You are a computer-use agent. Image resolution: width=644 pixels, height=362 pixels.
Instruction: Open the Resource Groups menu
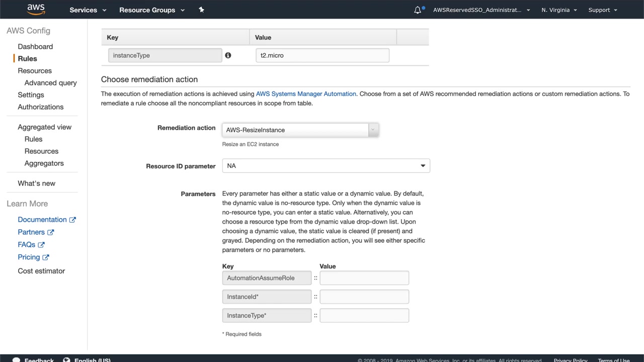(152, 10)
